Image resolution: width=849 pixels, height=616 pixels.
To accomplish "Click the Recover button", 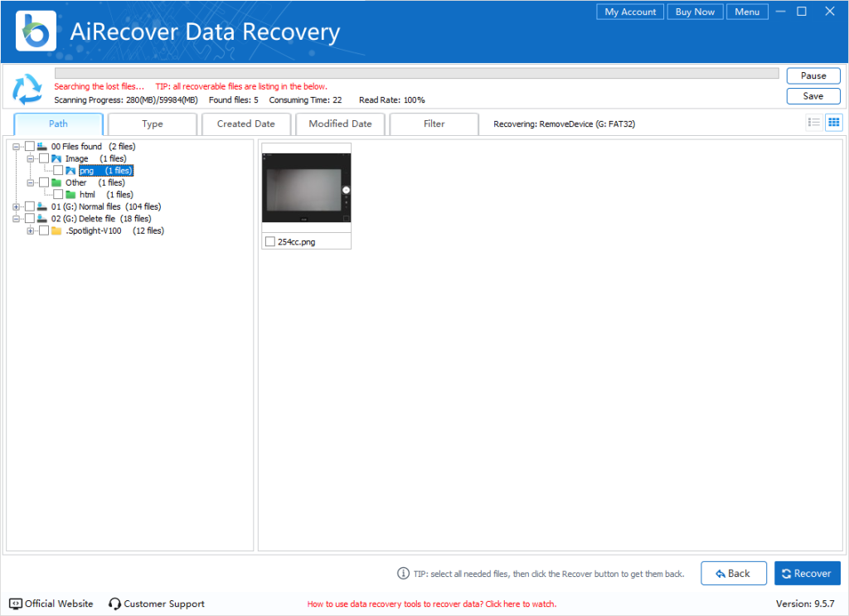I will (x=807, y=573).
